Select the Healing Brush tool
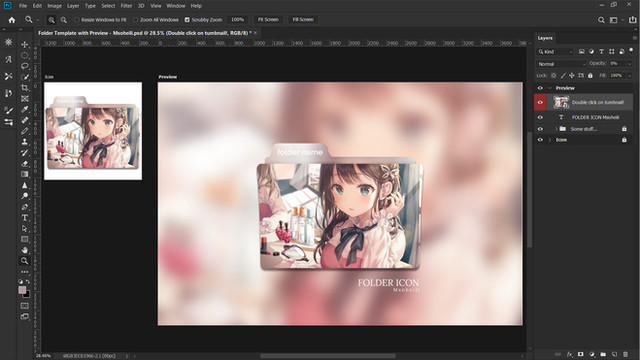Screen dimensions: 640x360 24,120
